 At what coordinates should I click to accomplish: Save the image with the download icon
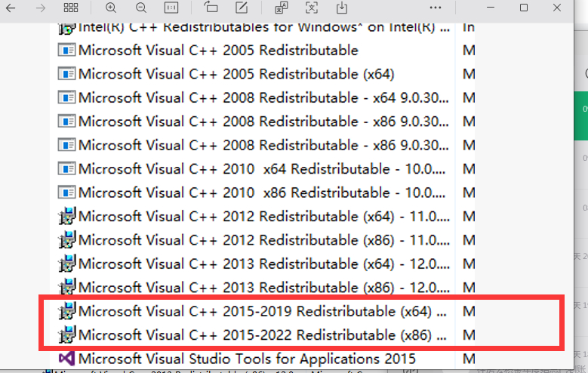click(342, 8)
